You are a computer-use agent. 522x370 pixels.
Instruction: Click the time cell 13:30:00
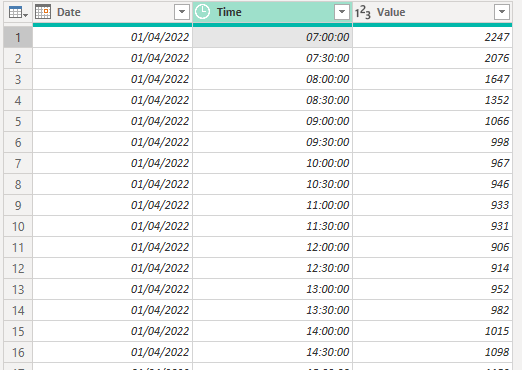pyautogui.click(x=272, y=310)
